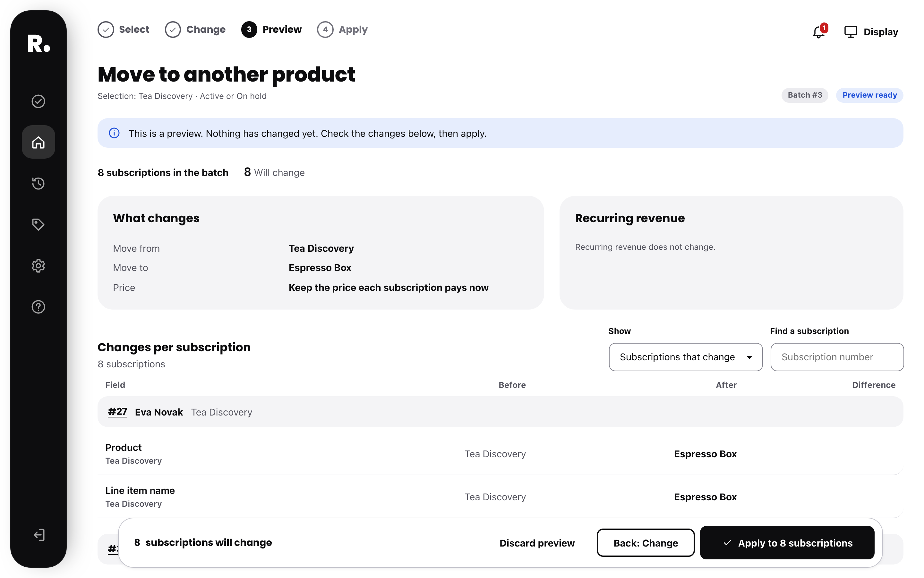Click Back: Change button
924x578 pixels.
coord(645,543)
